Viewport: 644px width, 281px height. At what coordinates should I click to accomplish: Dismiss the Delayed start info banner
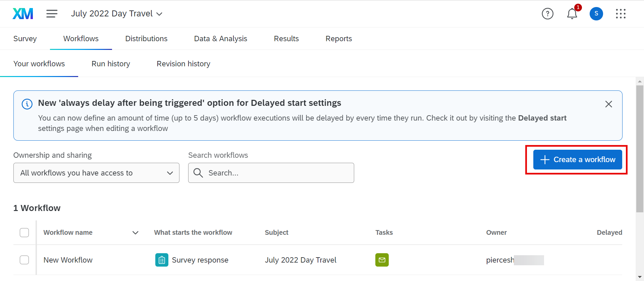pyautogui.click(x=608, y=104)
